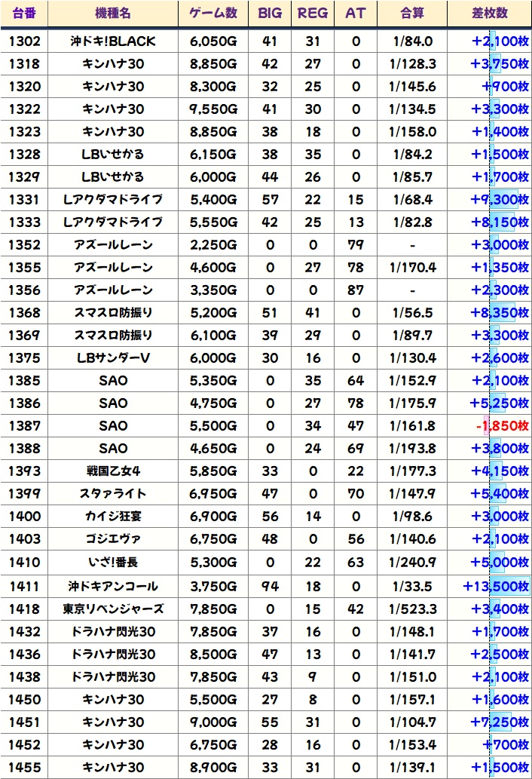Open the 沖ドキ!BLACK machine name

(112, 41)
